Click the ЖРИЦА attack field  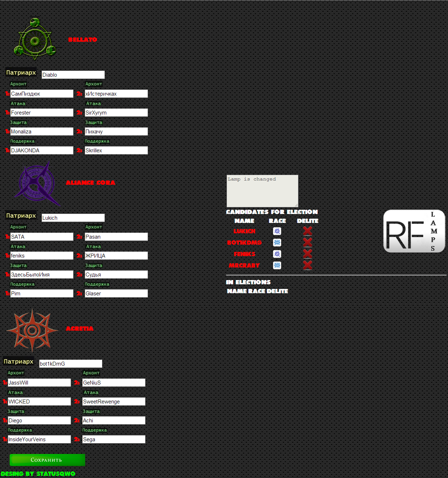pos(116,255)
